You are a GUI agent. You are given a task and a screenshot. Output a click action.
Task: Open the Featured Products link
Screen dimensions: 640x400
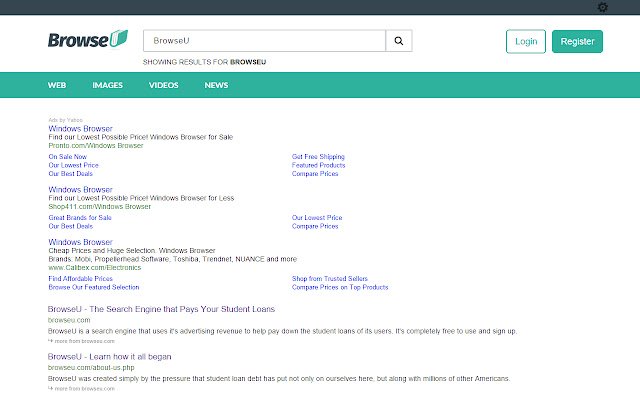[318, 165]
